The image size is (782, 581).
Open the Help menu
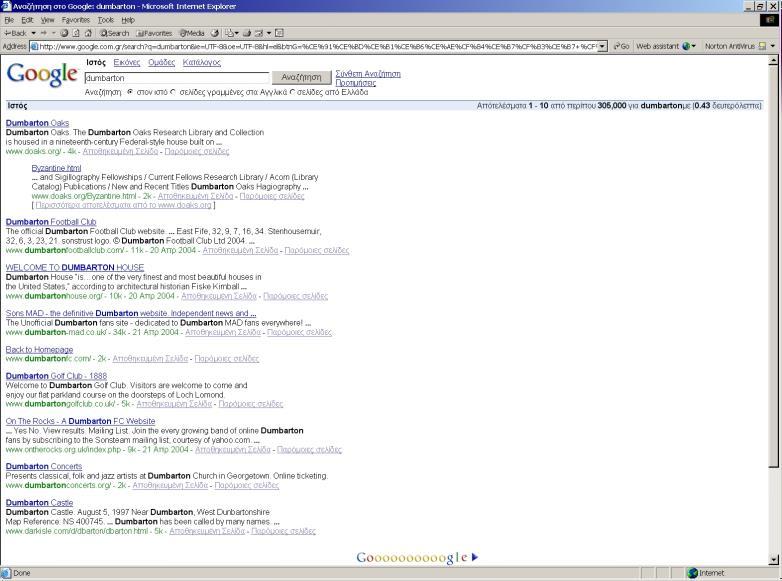click(x=128, y=20)
